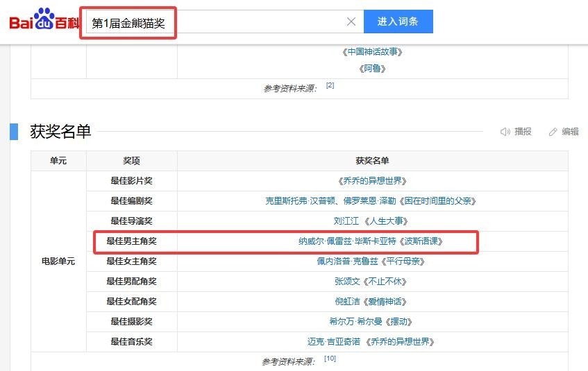Open the 希尔万·希尔曼 link
This screenshot has width=588, height=371.
(355, 322)
